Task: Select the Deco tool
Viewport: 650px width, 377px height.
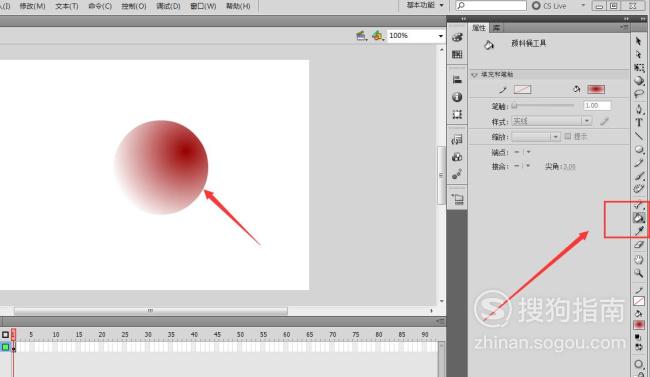Action: coord(639,189)
